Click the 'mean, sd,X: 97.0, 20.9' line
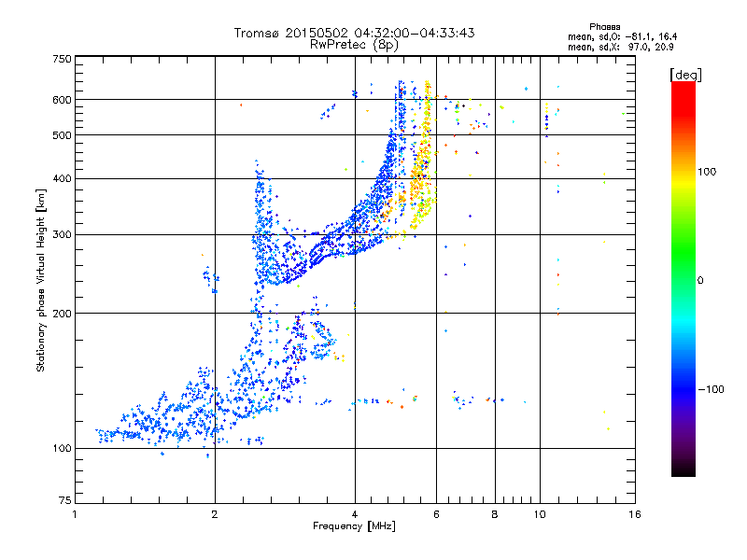This screenshot has width=747, height=560. tap(620, 47)
